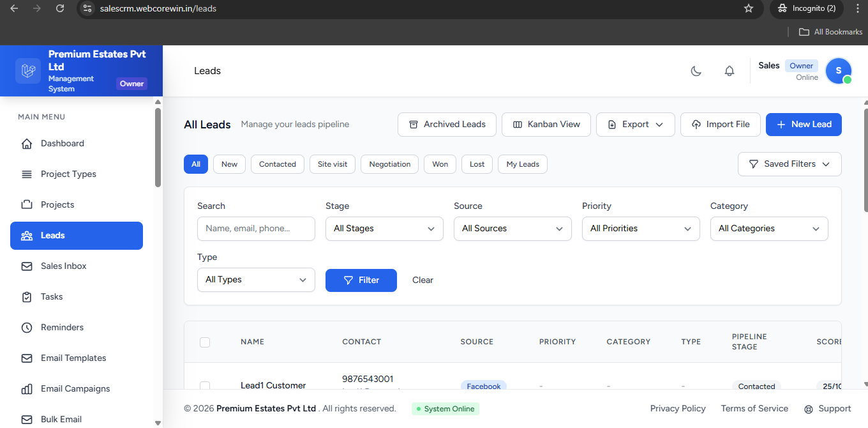
Task: Tick the select-all checkbox in table header
Action: click(205, 342)
